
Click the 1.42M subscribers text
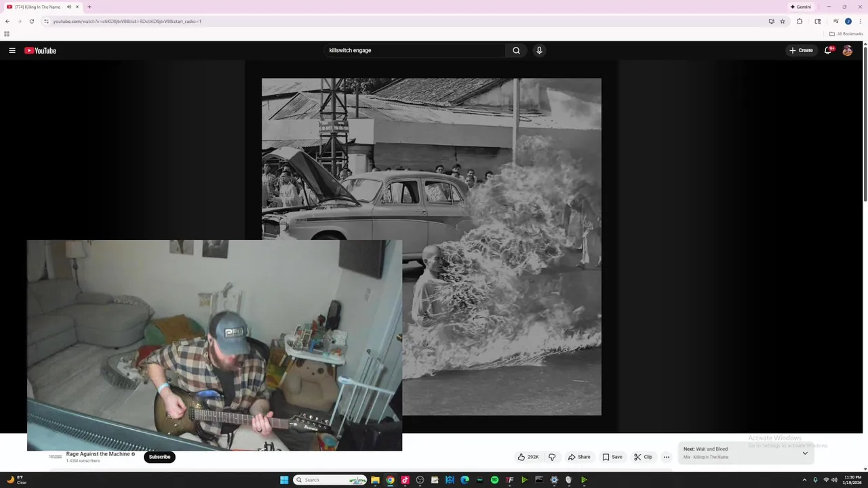click(x=83, y=461)
